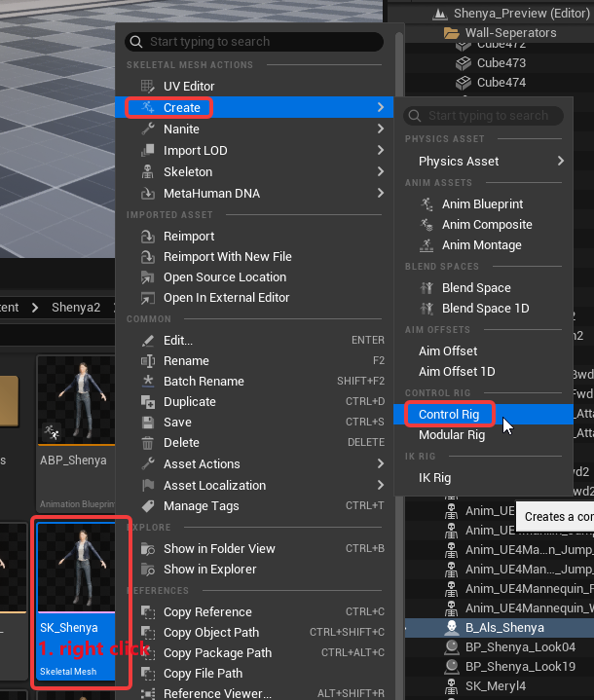The height and width of the screenshot is (700, 594).
Task: Select Shenya_Preview (Editor) in the Outliner
Action: [521, 14]
